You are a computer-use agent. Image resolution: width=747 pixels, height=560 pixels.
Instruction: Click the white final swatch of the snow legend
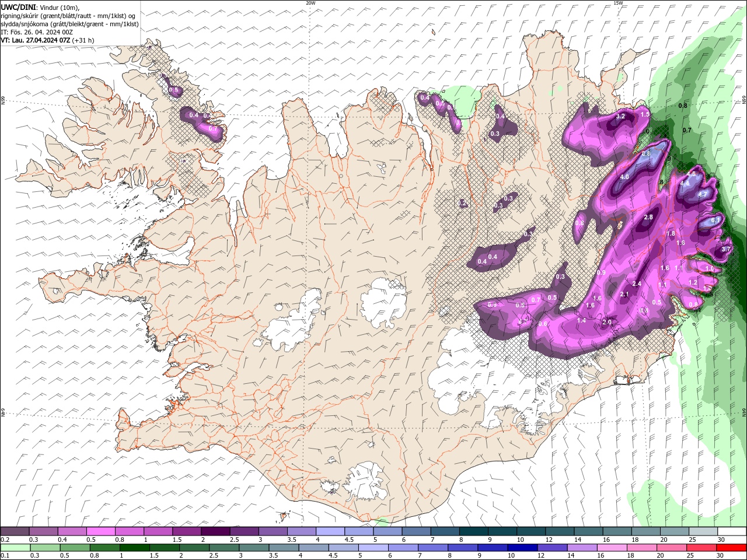point(732,531)
